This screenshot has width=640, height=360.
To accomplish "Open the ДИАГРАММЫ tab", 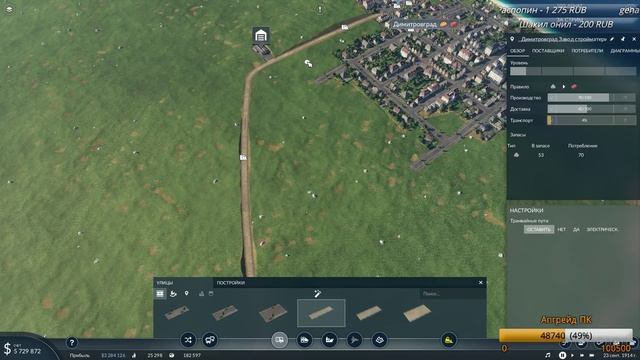I will pos(625,51).
